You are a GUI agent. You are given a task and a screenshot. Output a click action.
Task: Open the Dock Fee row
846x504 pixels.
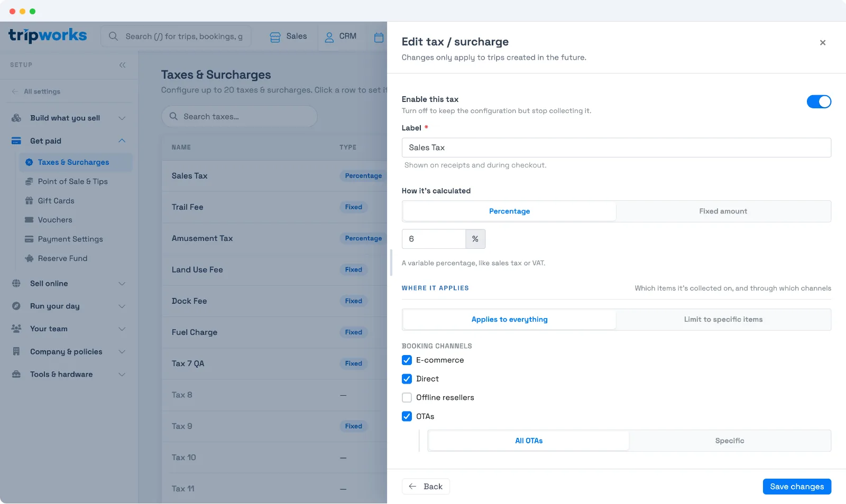tap(274, 301)
